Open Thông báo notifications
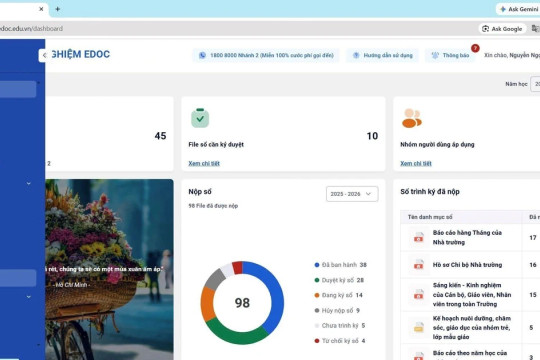 tap(451, 55)
